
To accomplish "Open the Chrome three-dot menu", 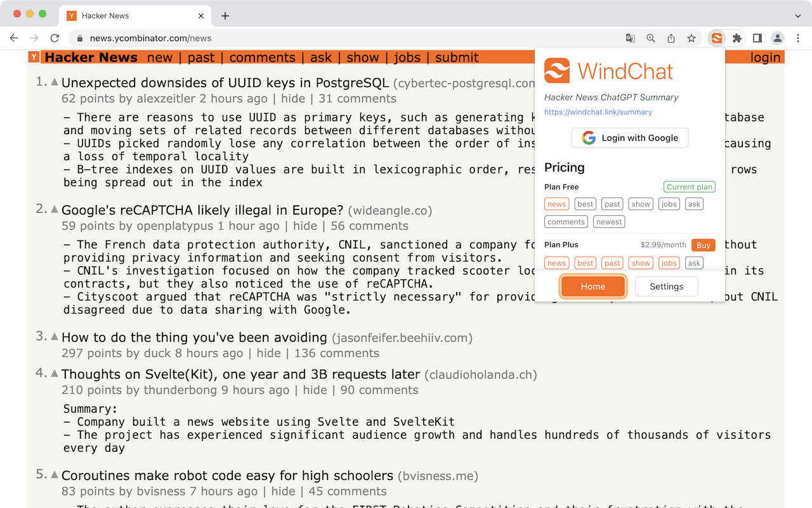I will pos(799,38).
